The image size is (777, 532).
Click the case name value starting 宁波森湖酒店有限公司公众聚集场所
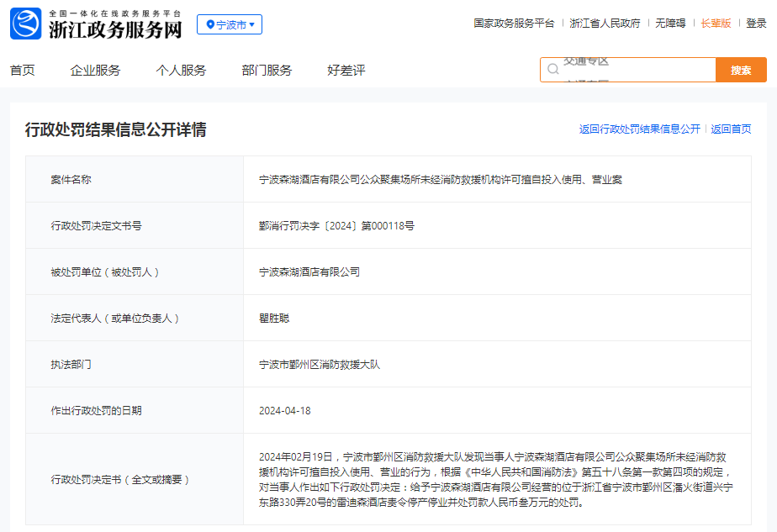tap(440, 180)
